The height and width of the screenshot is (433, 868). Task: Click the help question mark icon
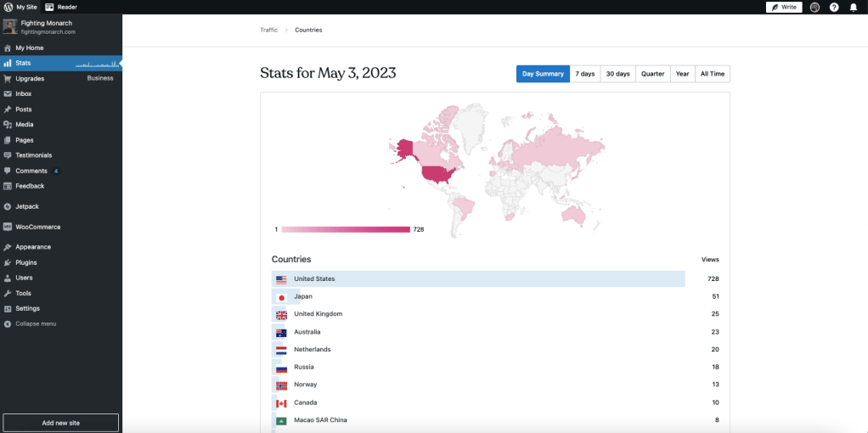coord(834,7)
